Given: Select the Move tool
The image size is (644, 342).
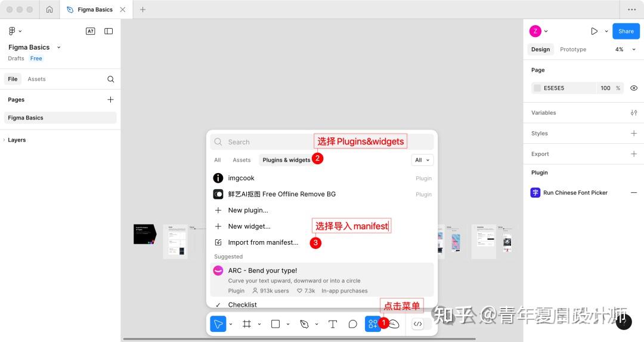Looking at the screenshot, I should click(218, 324).
